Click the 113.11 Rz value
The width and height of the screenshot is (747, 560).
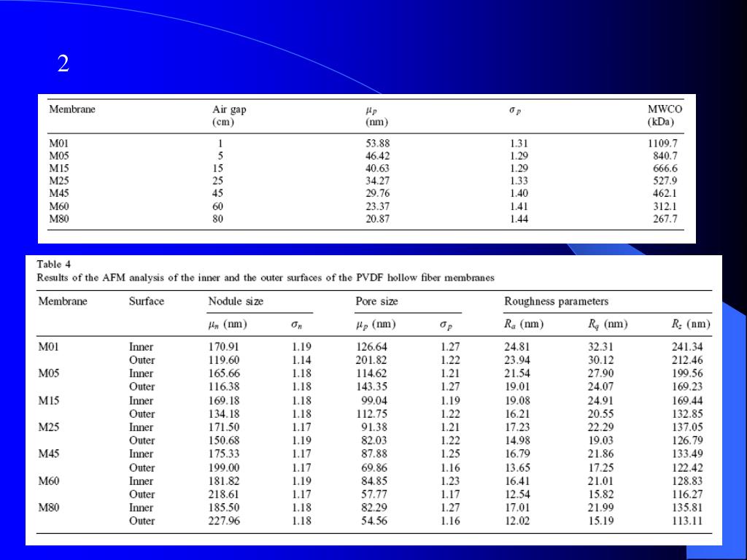pos(687,521)
